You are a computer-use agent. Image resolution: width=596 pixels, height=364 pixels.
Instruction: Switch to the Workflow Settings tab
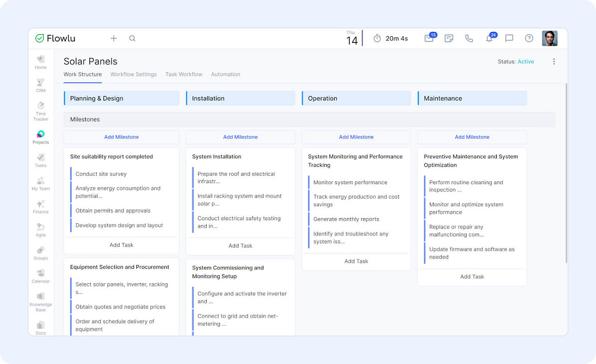(133, 74)
